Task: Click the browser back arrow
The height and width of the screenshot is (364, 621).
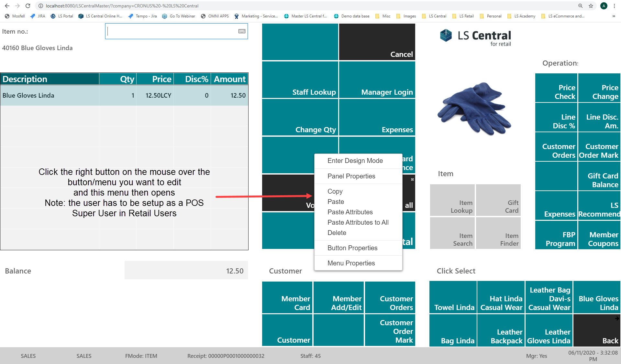Action: tap(7, 6)
